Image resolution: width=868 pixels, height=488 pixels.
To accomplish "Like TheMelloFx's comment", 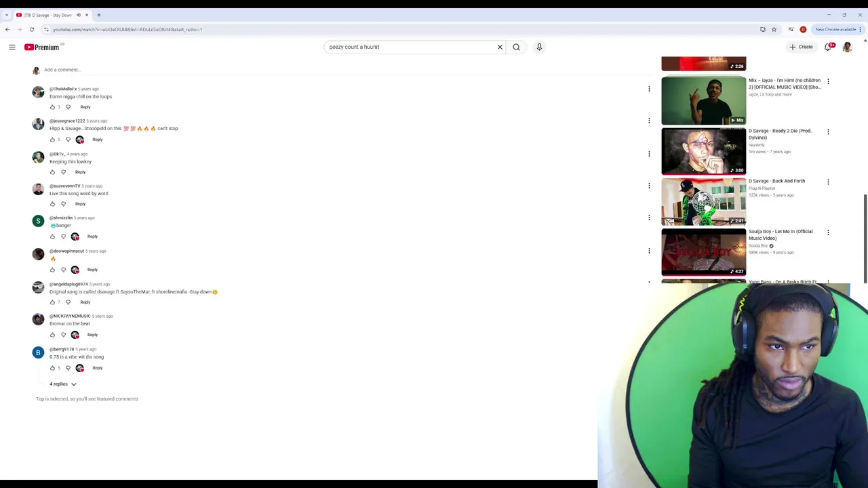I will (52, 107).
